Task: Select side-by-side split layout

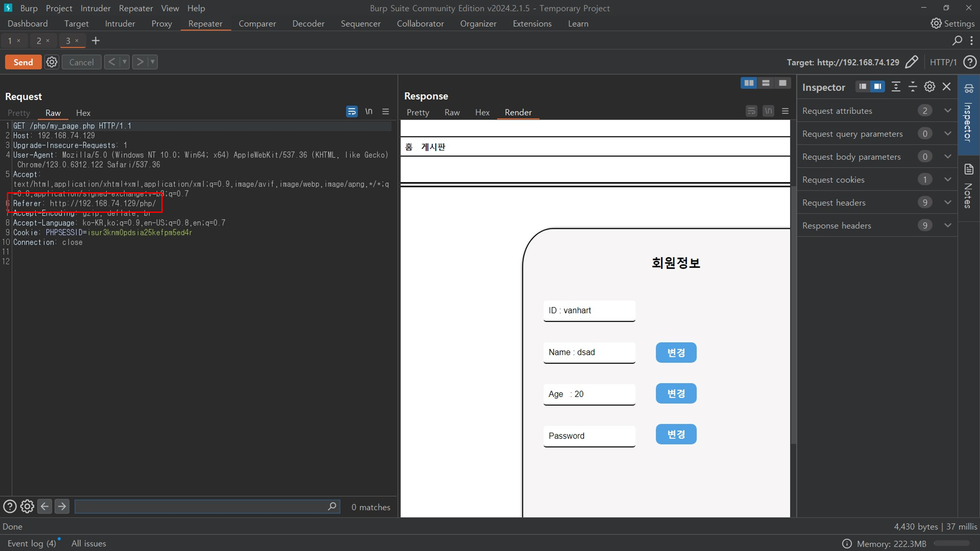Action: click(749, 83)
